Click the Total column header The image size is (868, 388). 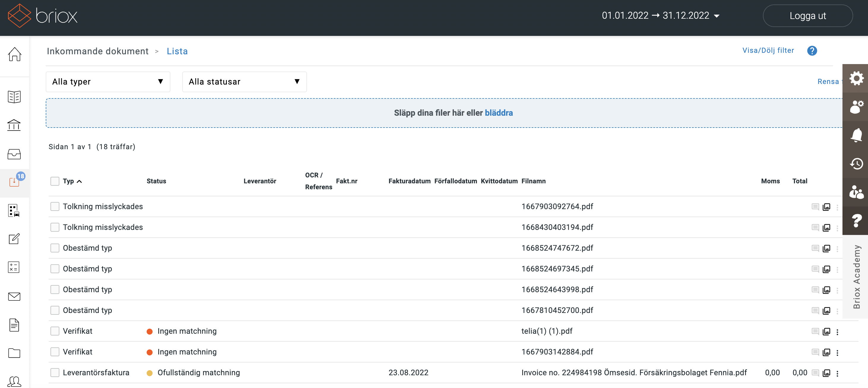pos(800,181)
